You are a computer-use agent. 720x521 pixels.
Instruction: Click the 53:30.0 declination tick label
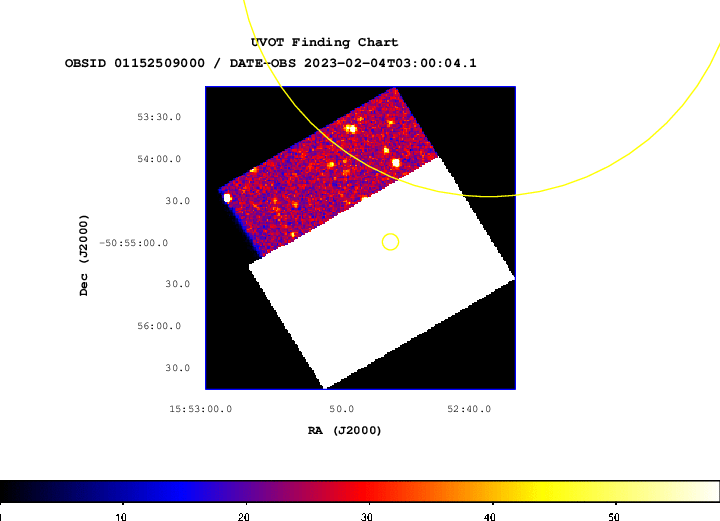[159, 117]
